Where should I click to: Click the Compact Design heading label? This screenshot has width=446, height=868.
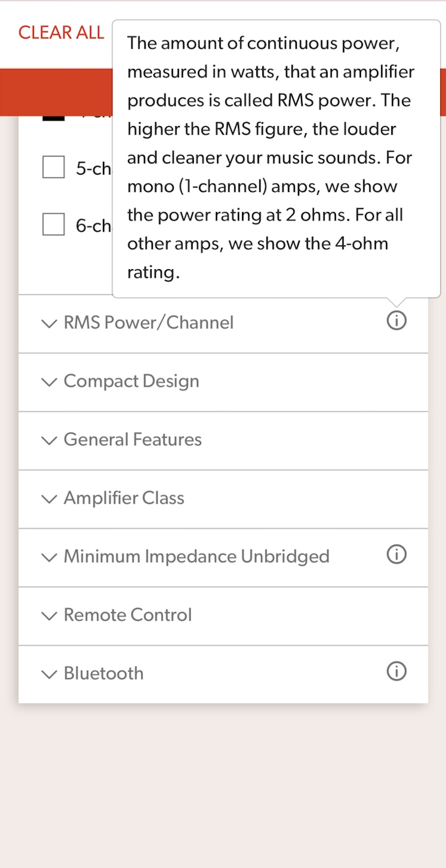pos(131,381)
